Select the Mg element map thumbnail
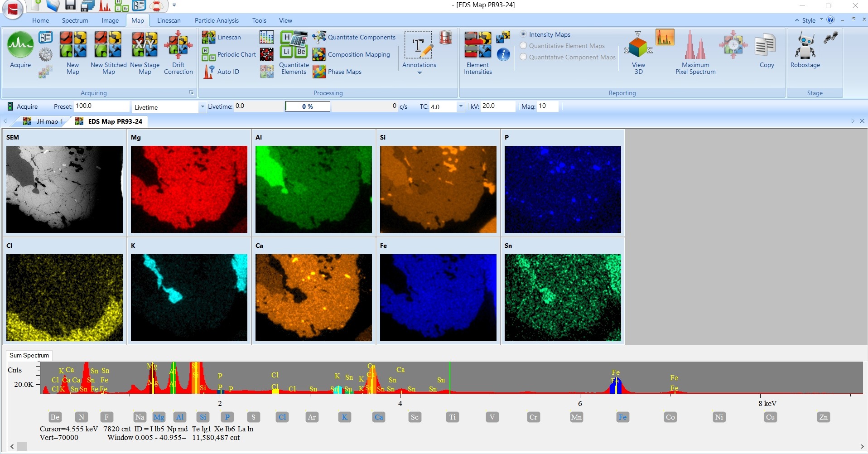Image resolution: width=868 pixels, height=454 pixels. click(189, 189)
